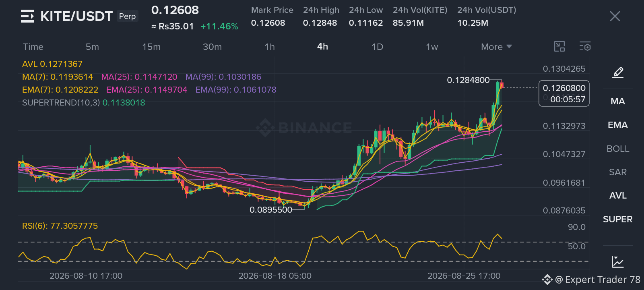Toggle the SAR indicator
Viewport: 644px width, 290px height.
tap(618, 172)
